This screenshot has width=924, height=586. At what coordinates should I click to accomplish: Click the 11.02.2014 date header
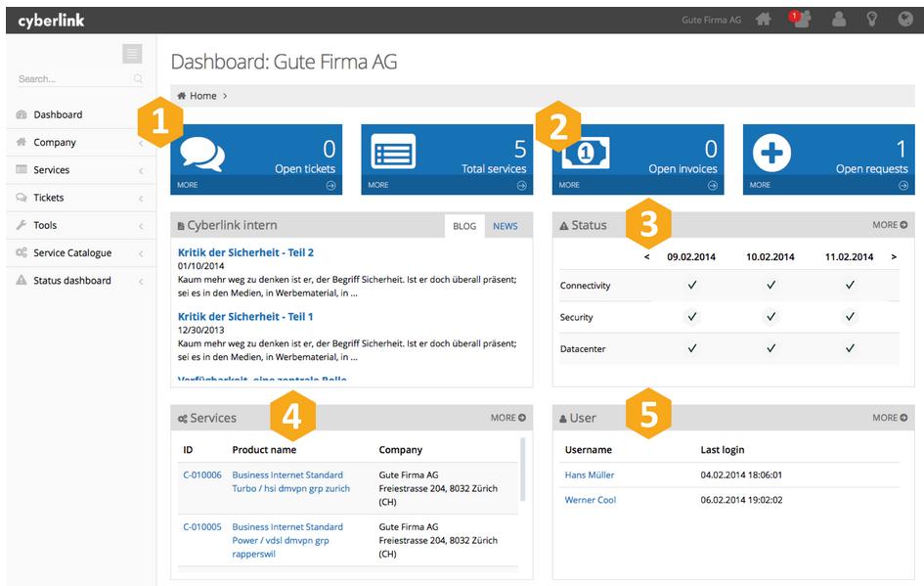click(849, 257)
